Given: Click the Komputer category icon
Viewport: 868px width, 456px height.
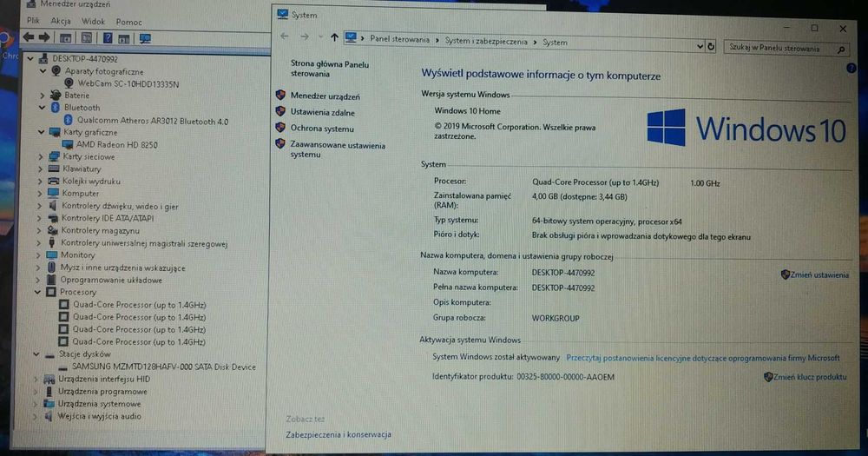Looking at the screenshot, I should [x=53, y=194].
